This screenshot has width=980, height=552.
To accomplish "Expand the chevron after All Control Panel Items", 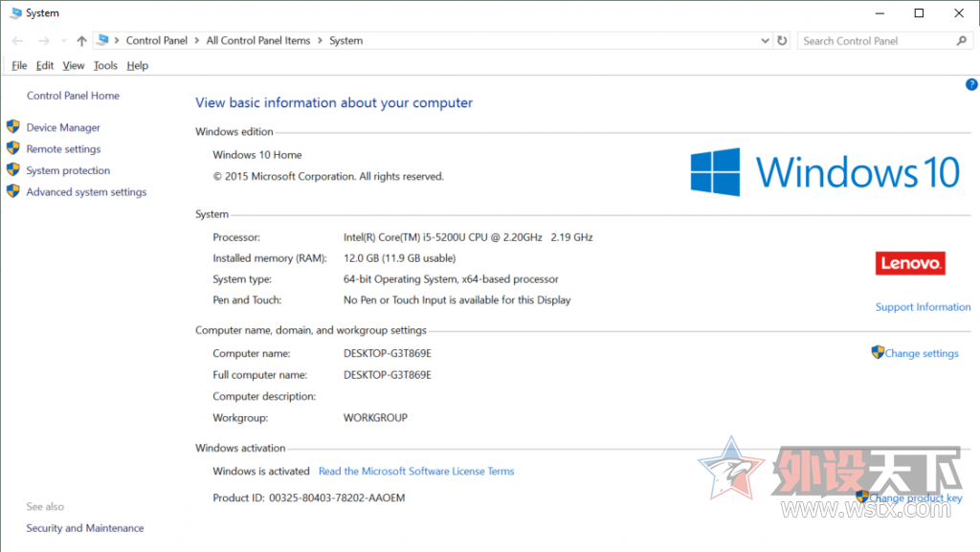I will 320,40.
